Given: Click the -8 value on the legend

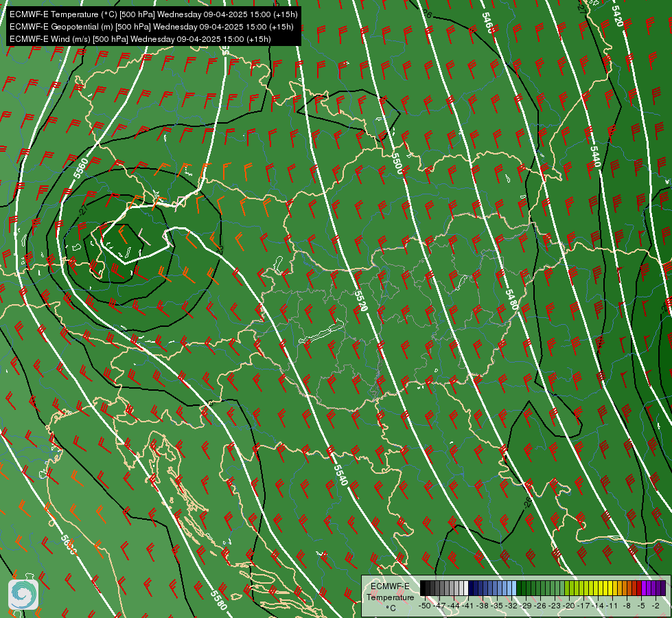Looking at the screenshot, I should (628, 606).
